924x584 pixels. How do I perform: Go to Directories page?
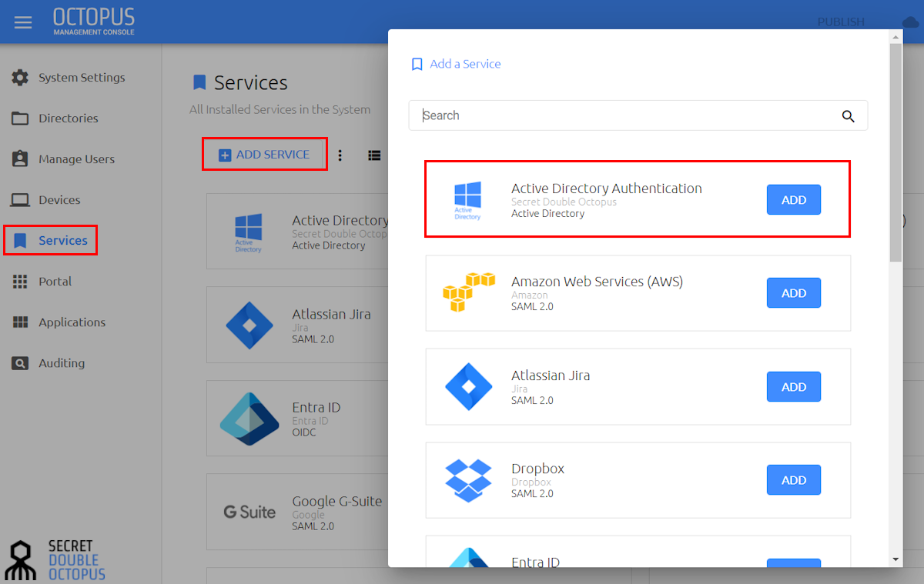point(69,118)
